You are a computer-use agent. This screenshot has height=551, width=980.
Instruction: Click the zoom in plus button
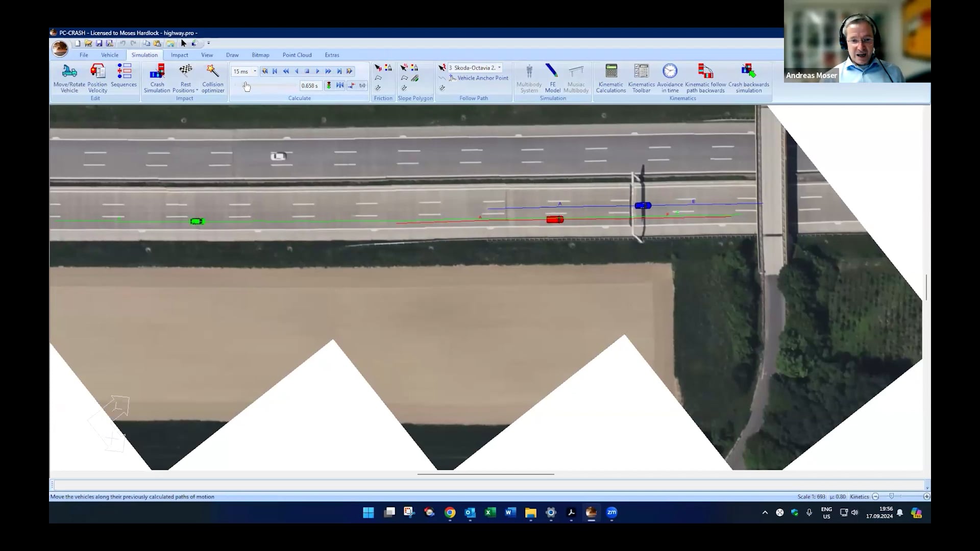[926, 496]
